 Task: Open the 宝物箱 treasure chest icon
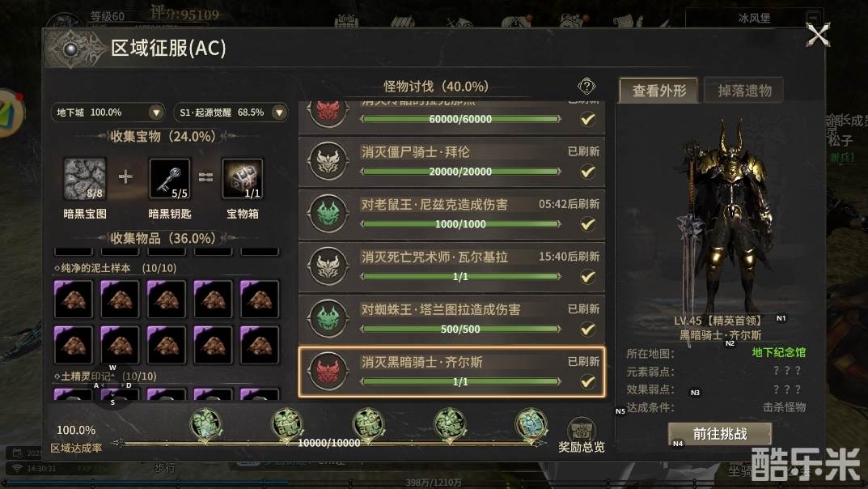243,179
